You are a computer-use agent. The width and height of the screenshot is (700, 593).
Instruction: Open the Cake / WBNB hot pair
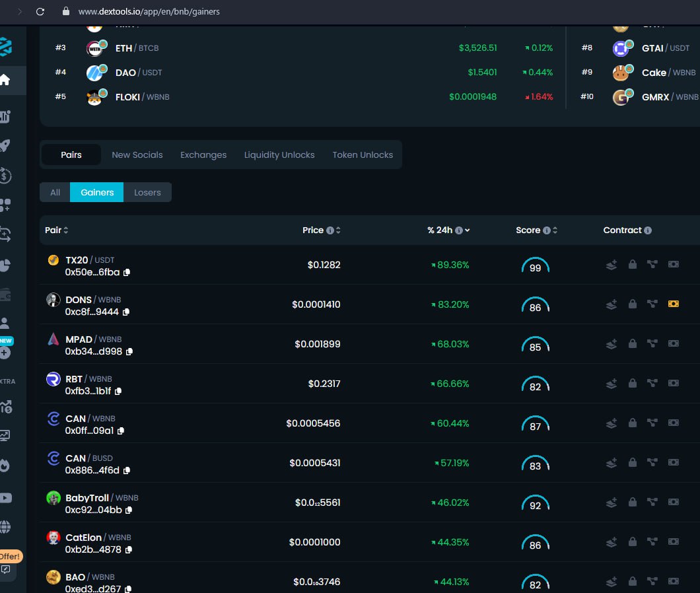click(668, 73)
